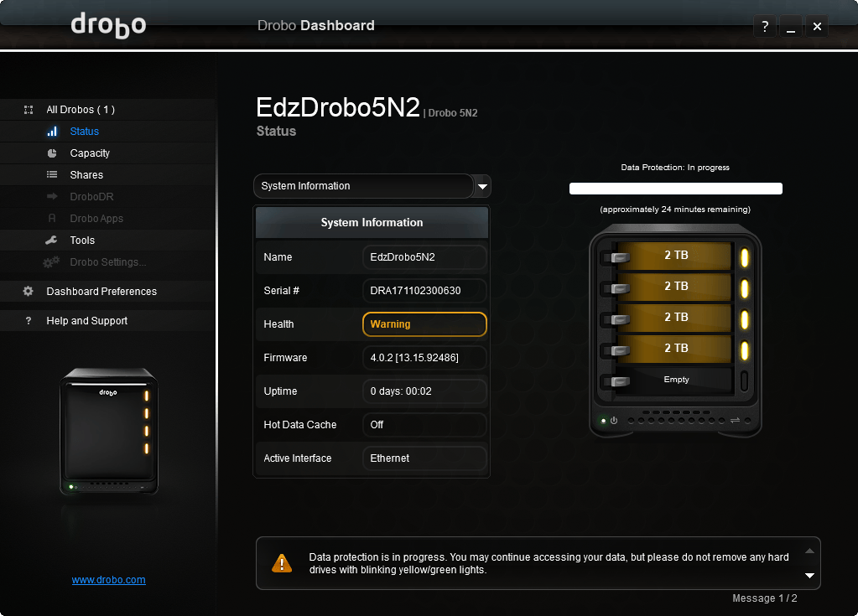Click the yellow warning triangle icon
This screenshot has height=616, width=858.
282,563
